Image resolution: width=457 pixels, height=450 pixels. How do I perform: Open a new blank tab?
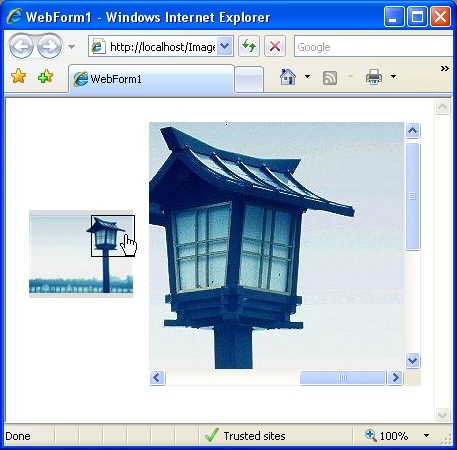click(x=249, y=79)
